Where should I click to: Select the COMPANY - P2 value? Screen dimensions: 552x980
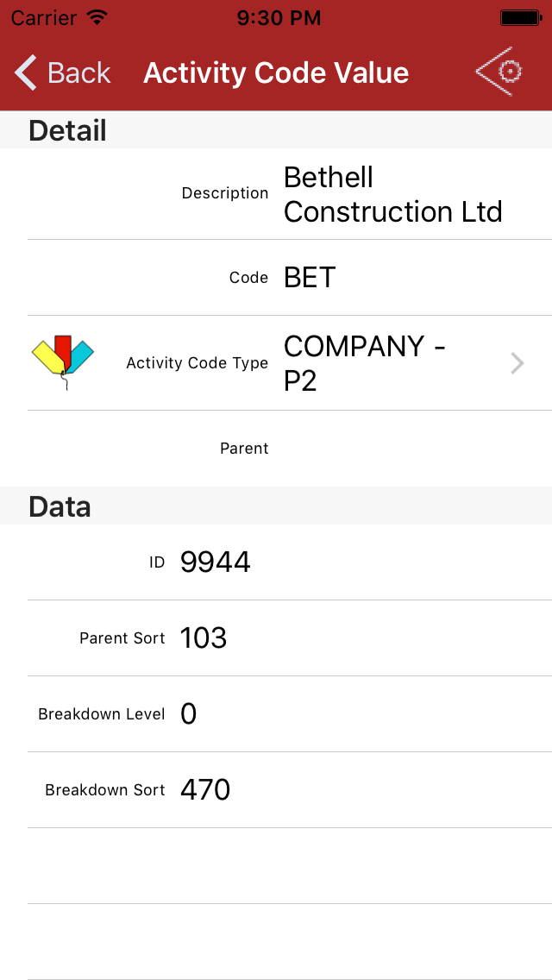pyautogui.click(x=365, y=363)
